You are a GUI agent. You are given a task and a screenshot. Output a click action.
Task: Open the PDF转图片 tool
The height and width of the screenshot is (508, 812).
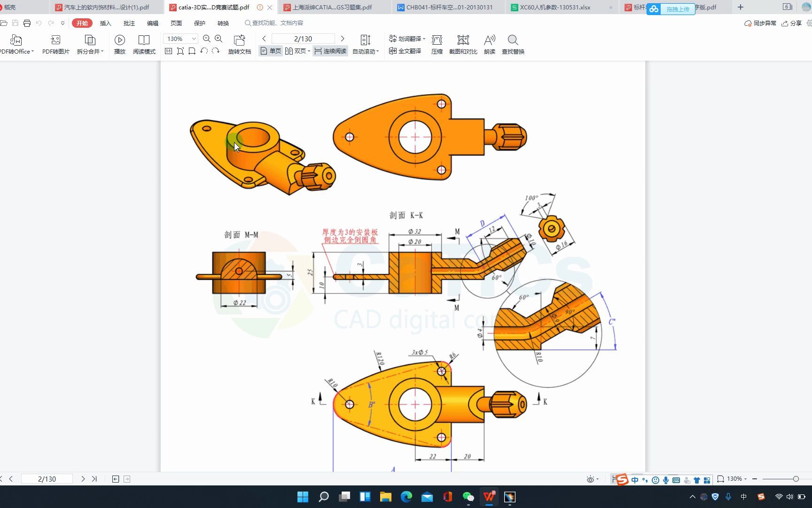point(55,45)
